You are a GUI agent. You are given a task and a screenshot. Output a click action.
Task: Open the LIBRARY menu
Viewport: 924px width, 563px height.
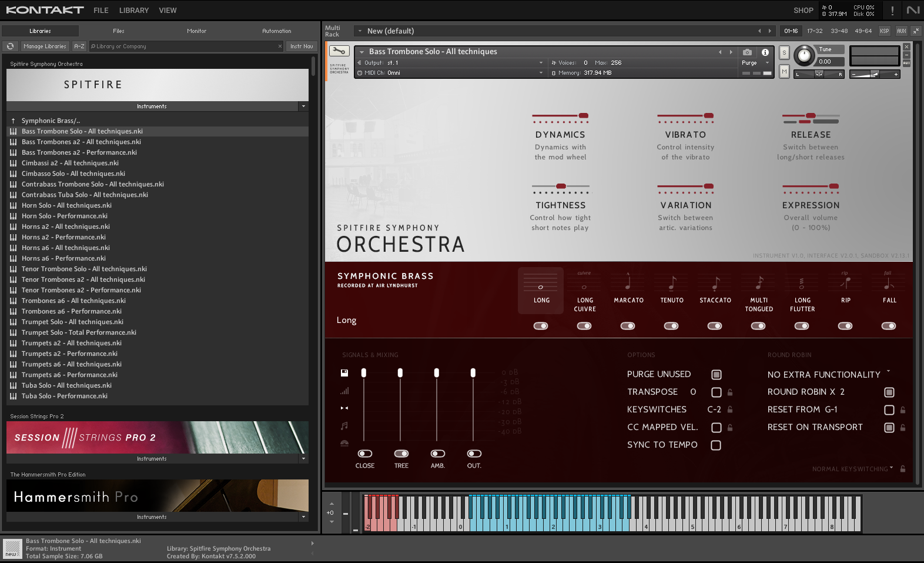tap(133, 11)
